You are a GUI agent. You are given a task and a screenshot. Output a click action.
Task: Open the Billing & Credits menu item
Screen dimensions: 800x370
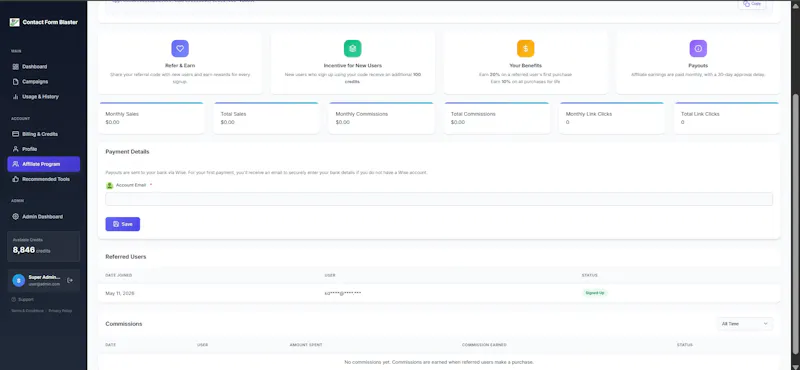pyautogui.click(x=43, y=134)
